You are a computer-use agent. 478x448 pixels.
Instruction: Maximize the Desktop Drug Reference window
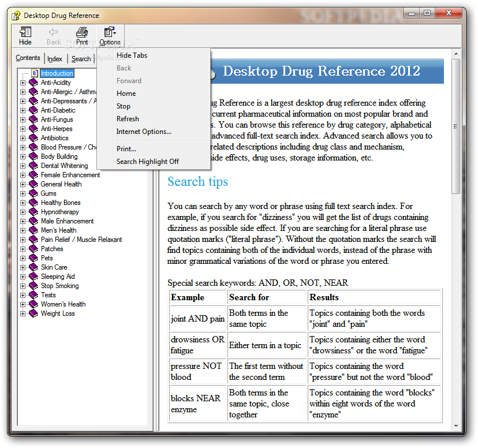coord(427,13)
